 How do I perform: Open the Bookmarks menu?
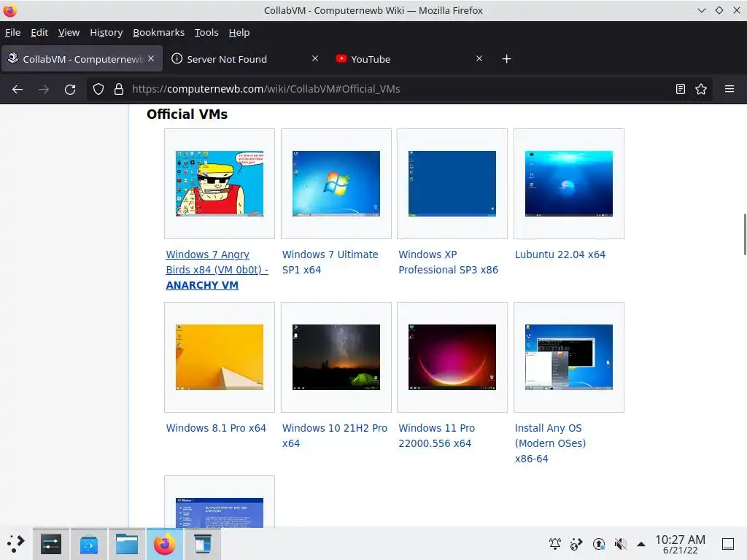tap(158, 32)
